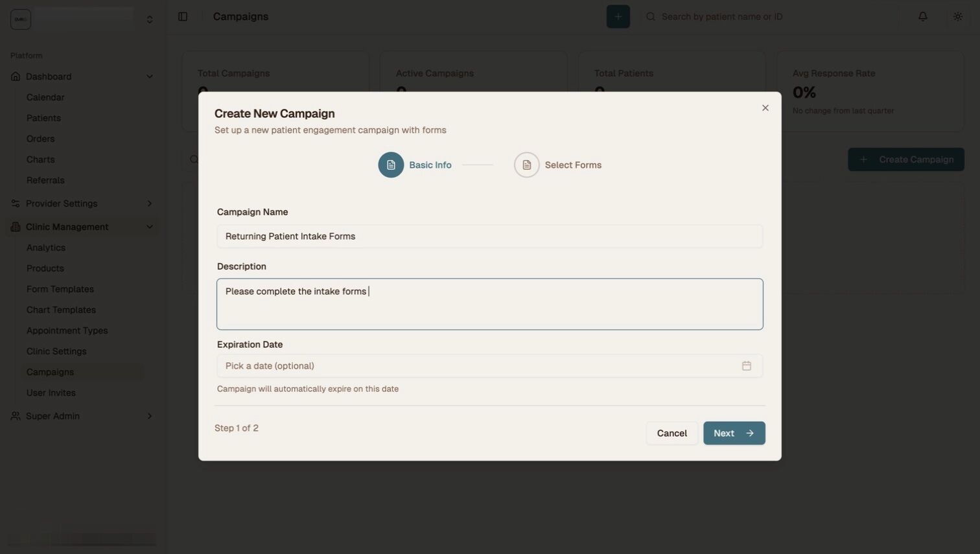Switch theme with the sun icon
Viewport: 980px width, 554px height.
(958, 17)
